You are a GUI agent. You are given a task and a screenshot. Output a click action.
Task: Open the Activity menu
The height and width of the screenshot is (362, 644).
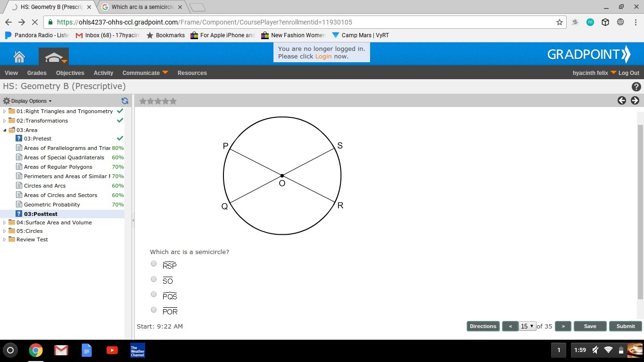tap(103, 73)
